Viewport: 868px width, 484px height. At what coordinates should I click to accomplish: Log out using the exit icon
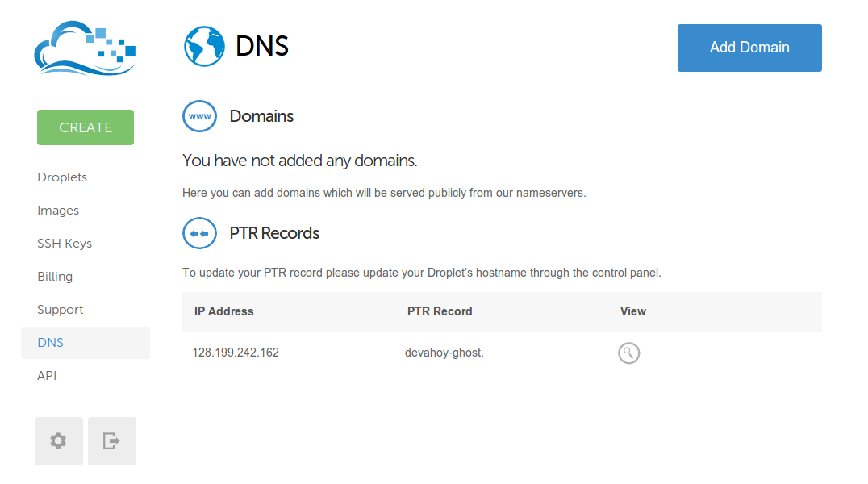coord(112,441)
